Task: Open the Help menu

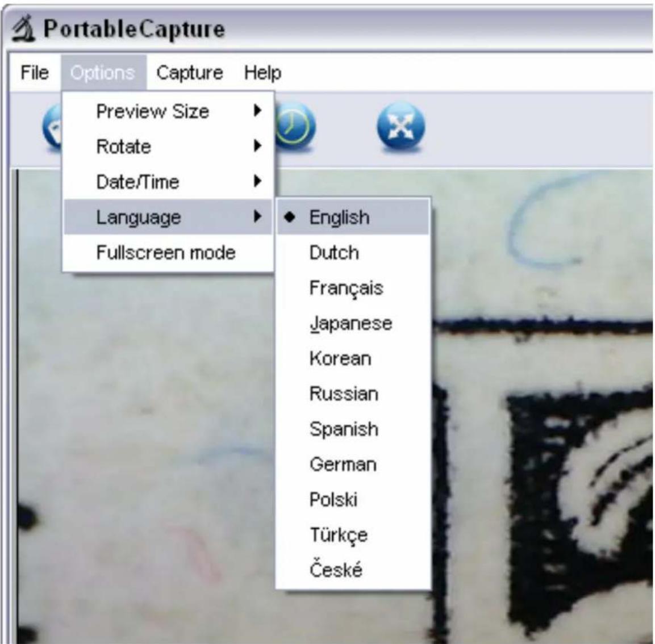Action: coord(262,73)
